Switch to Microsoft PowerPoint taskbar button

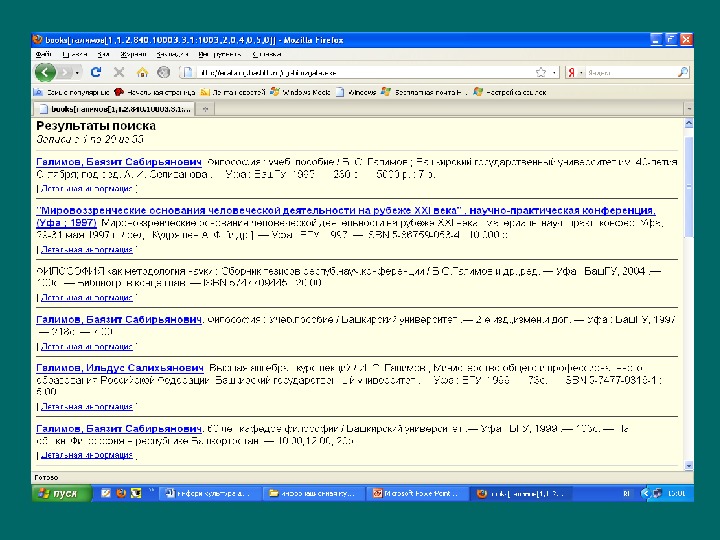[x=416, y=493]
